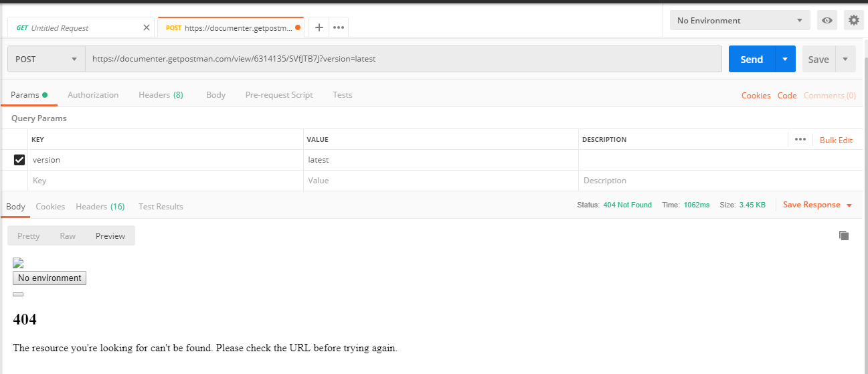Switch to response Cookies tab
Viewport: 868px width, 374px height.
tap(50, 206)
